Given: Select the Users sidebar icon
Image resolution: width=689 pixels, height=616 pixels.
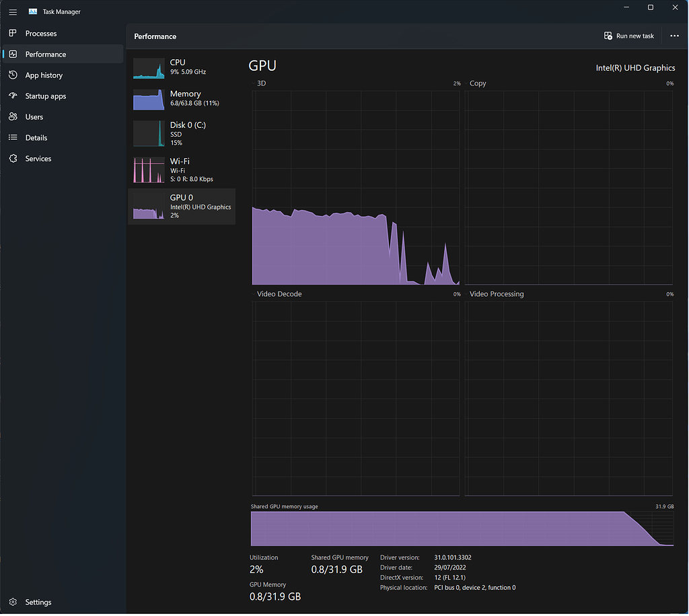Looking at the screenshot, I should coord(12,116).
